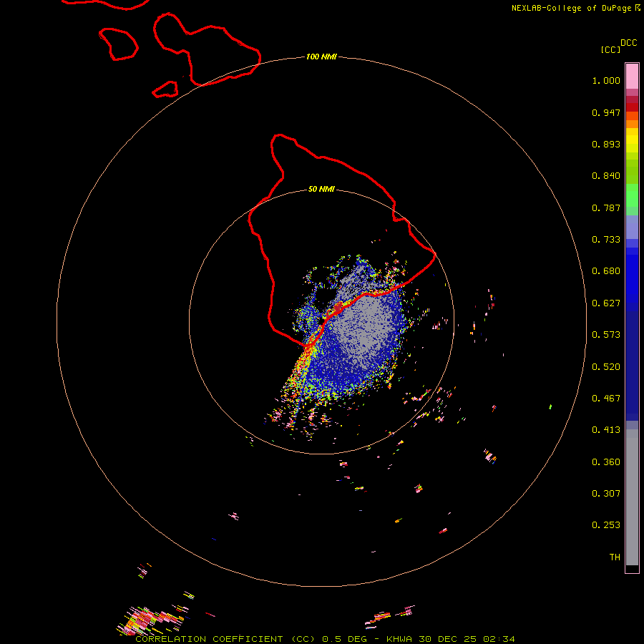Click the [CC] units label
Screen dimensions: 644x644
pos(610,49)
